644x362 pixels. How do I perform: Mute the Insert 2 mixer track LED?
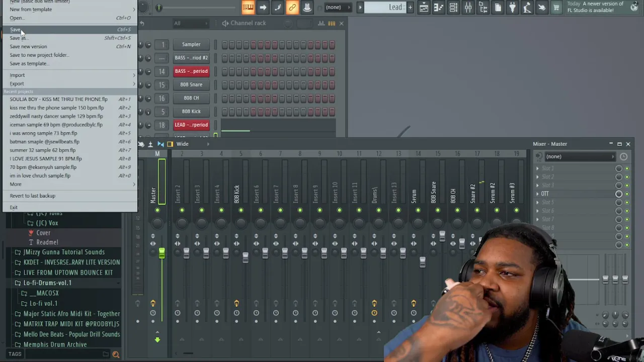(182, 210)
